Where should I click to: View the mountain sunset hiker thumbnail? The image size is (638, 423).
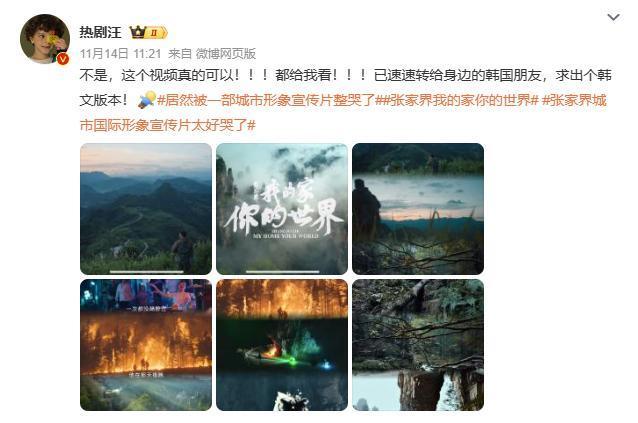[x=146, y=209]
